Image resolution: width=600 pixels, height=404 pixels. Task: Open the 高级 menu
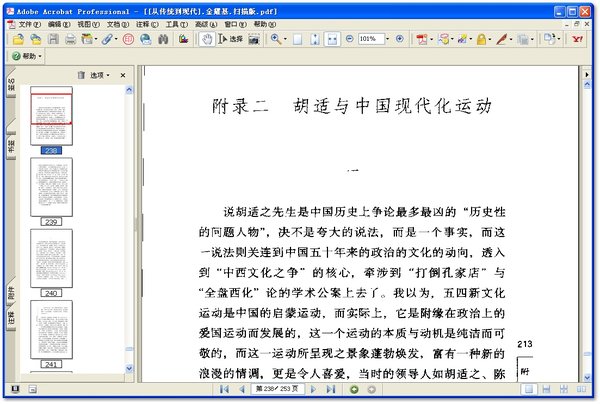tap(206, 24)
